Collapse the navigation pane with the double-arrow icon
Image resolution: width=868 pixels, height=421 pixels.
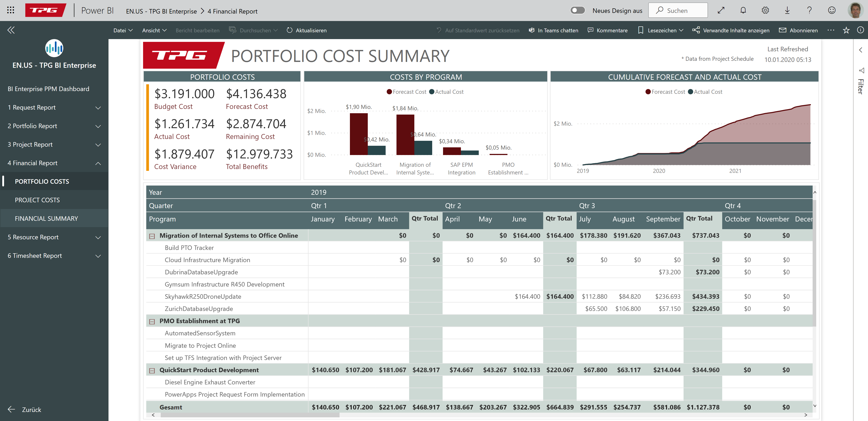coord(11,30)
